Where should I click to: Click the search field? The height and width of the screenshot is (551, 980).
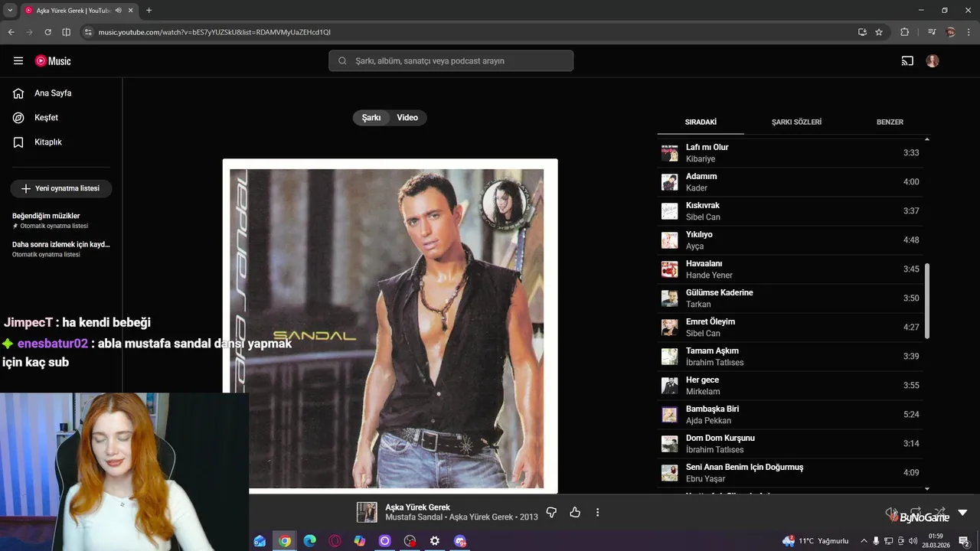(x=451, y=61)
